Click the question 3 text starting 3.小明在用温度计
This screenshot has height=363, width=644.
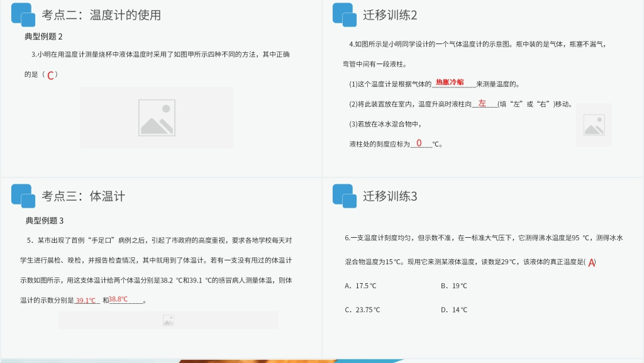point(160,54)
